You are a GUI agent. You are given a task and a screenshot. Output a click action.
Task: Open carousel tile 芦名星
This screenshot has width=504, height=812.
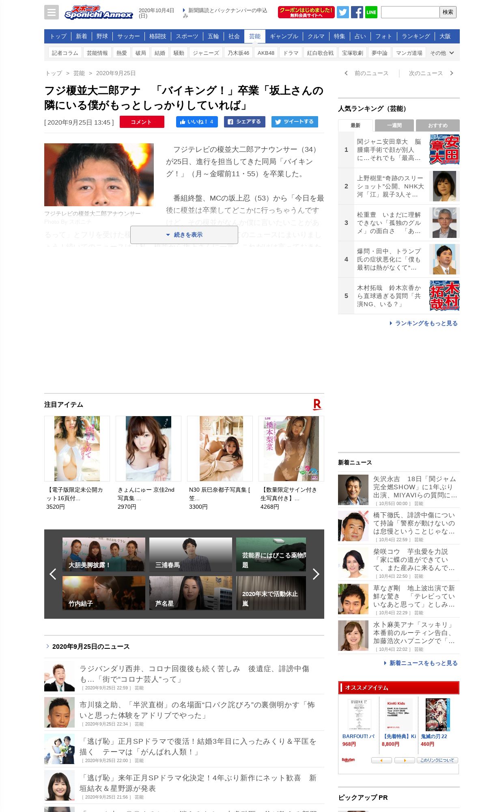point(191,593)
